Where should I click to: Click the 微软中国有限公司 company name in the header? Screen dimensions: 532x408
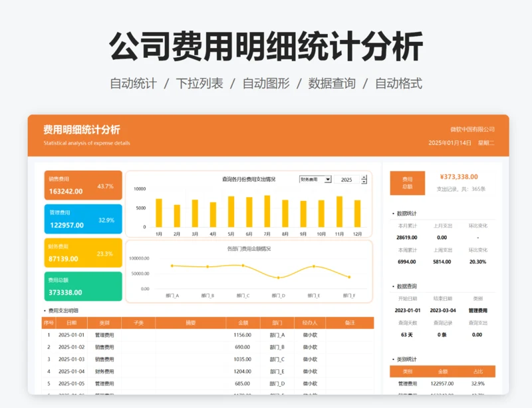click(472, 129)
